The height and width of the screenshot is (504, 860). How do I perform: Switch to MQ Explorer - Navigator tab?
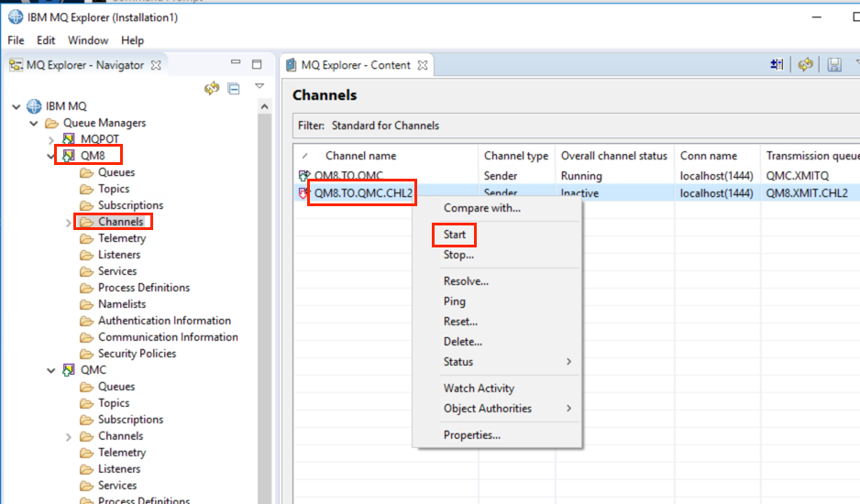pos(85,65)
